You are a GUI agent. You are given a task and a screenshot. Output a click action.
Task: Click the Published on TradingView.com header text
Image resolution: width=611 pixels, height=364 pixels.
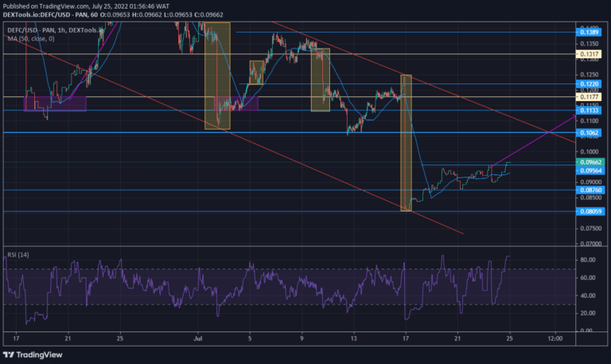pos(86,6)
